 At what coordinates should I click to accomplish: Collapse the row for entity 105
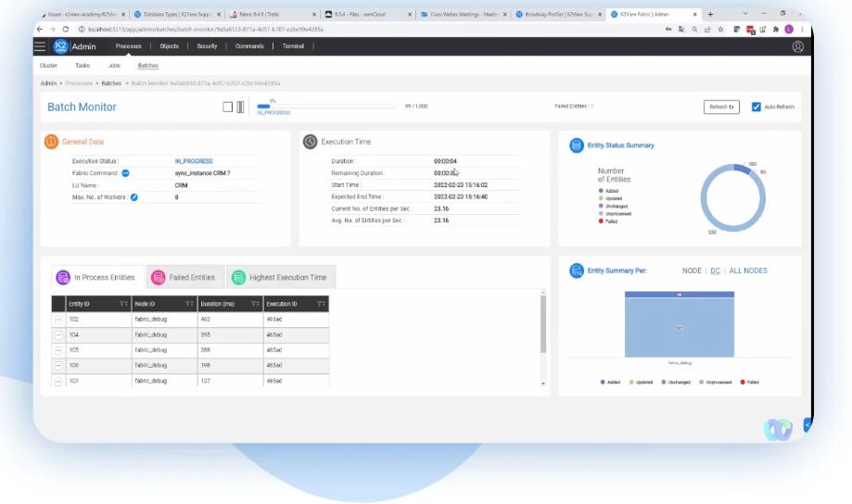(58, 350)
